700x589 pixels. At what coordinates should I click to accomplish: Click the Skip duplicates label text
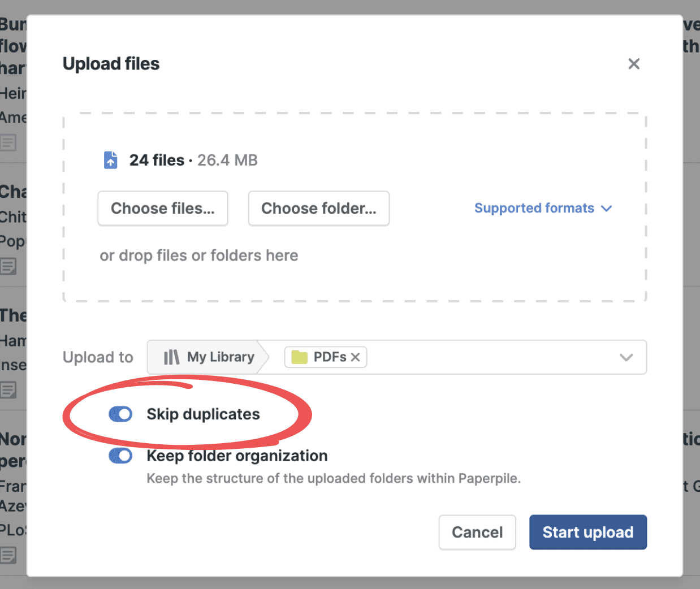click(203, 414)
